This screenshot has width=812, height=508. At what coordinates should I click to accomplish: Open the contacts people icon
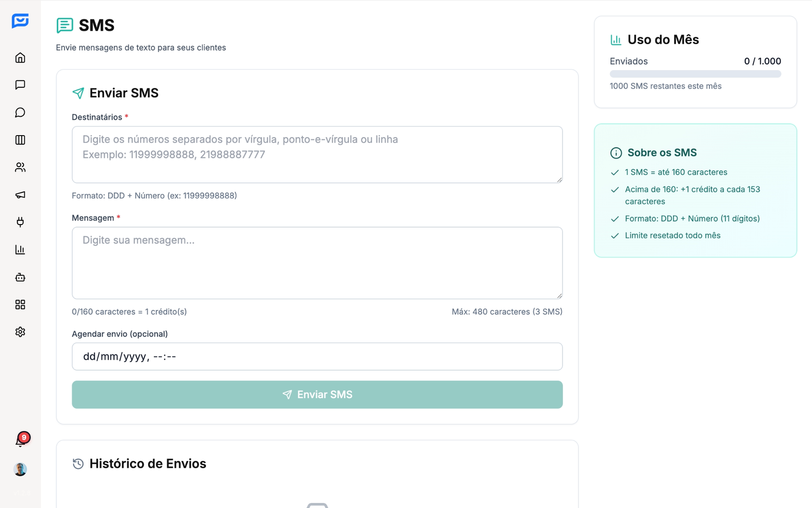click(20, 167)
